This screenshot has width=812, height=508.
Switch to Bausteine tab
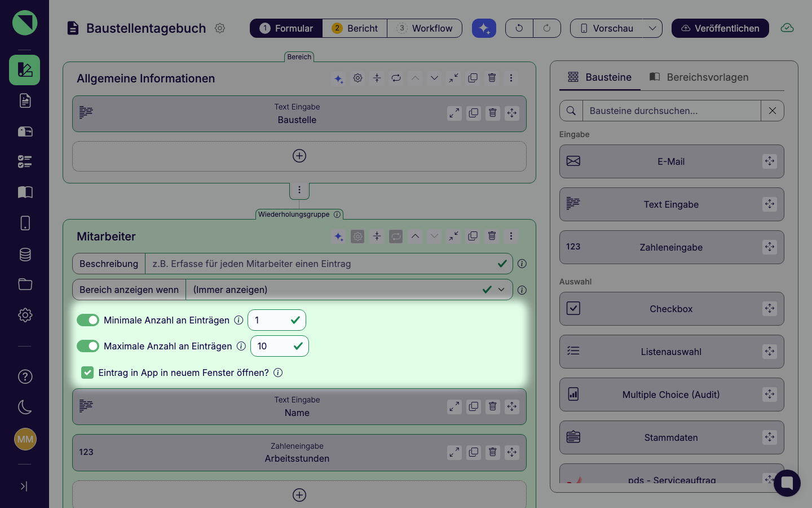600,77
